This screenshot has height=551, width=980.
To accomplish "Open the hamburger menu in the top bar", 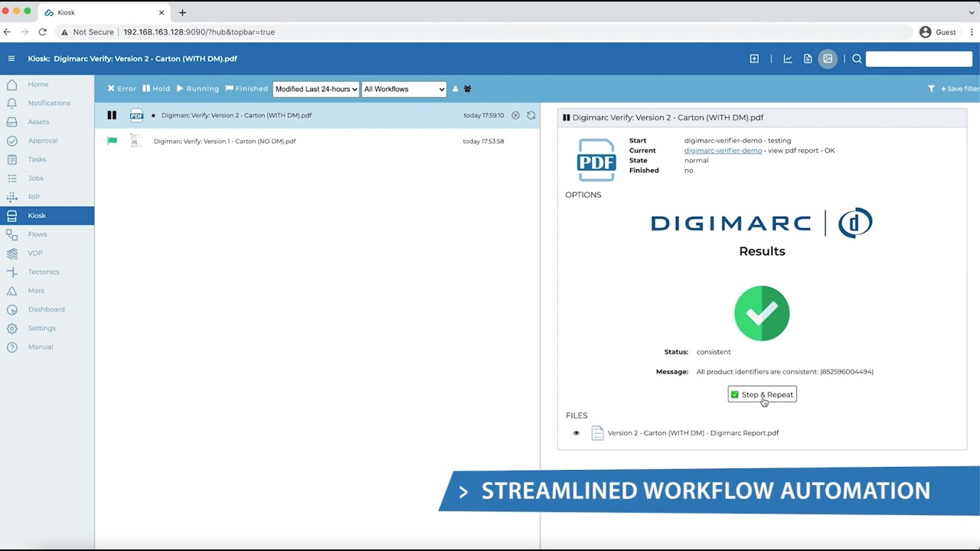I will coord(11,59).
